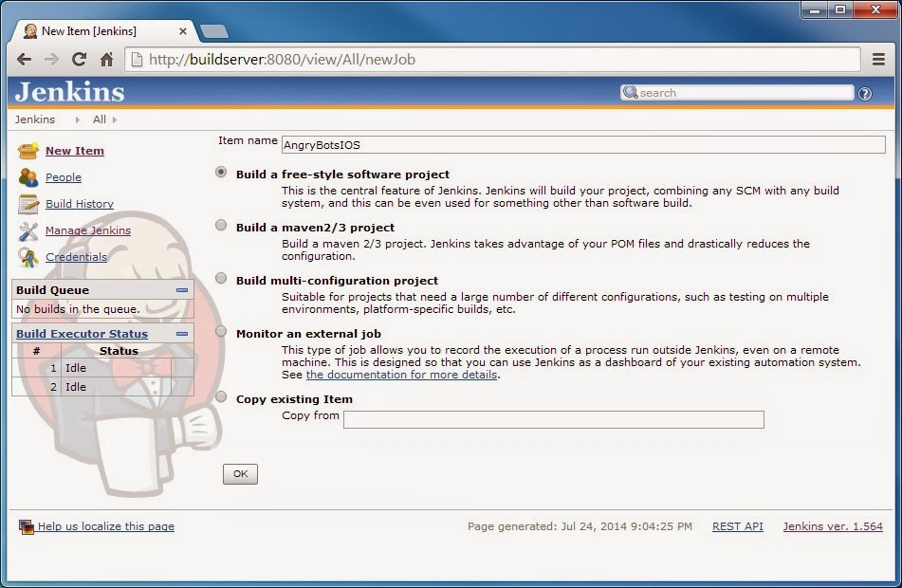Viewport: 902px width, 588px height.
Task: Select Build a free-style software project
Action: pyautogui.click(x=221, y=172)
